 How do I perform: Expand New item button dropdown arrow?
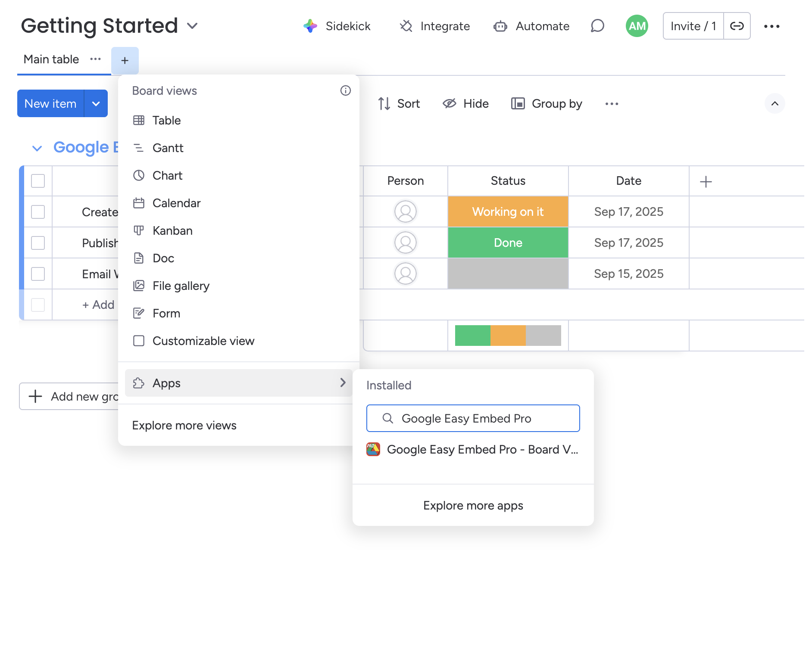coord(96,103)
